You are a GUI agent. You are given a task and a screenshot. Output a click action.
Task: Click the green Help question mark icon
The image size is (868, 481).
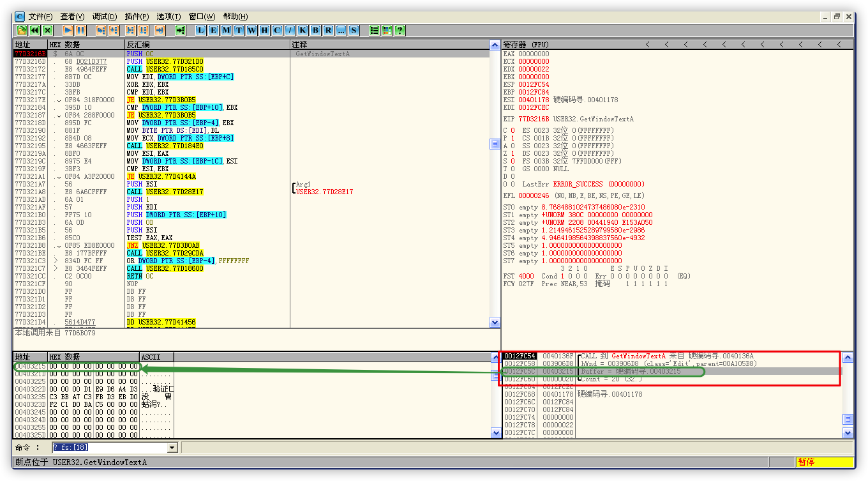pos(400,30)
